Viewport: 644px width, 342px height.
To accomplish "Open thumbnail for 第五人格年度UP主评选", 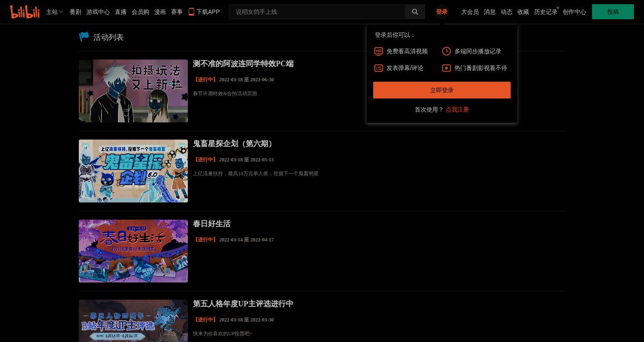I will click(x=133, y=321).
